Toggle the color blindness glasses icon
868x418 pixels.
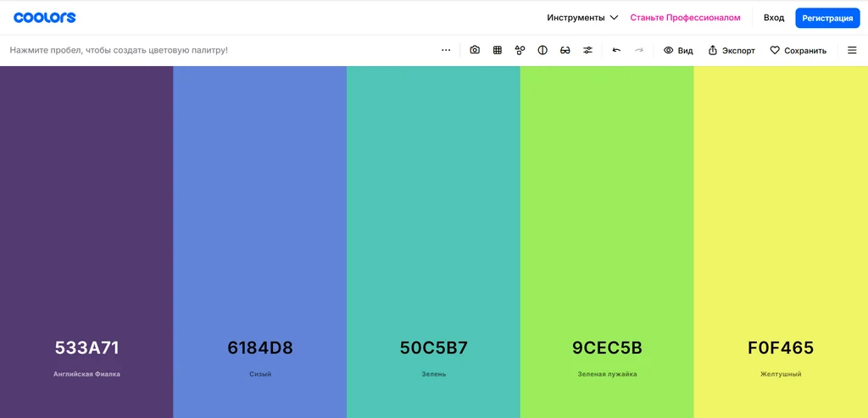pyautogui.click(x=565, y=50)
